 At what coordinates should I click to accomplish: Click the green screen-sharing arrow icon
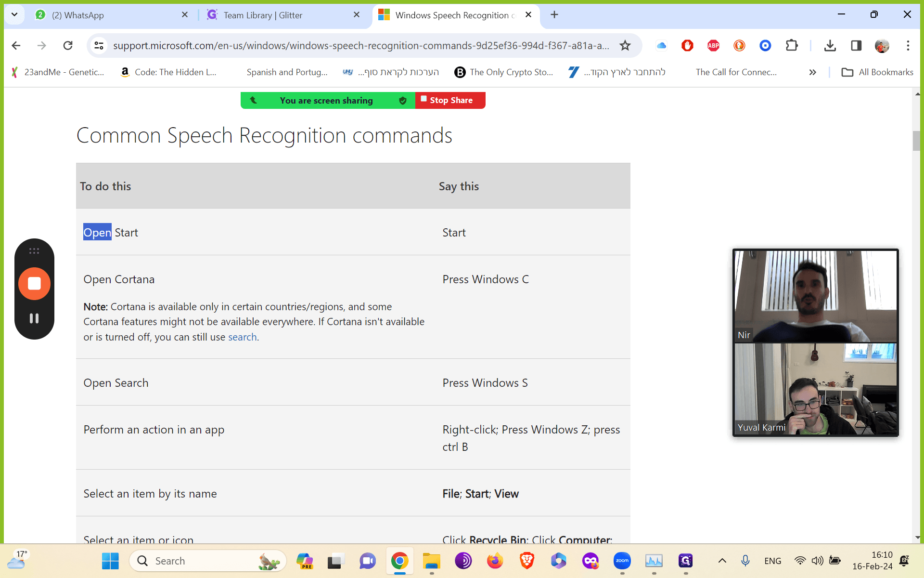pos(253,100)
